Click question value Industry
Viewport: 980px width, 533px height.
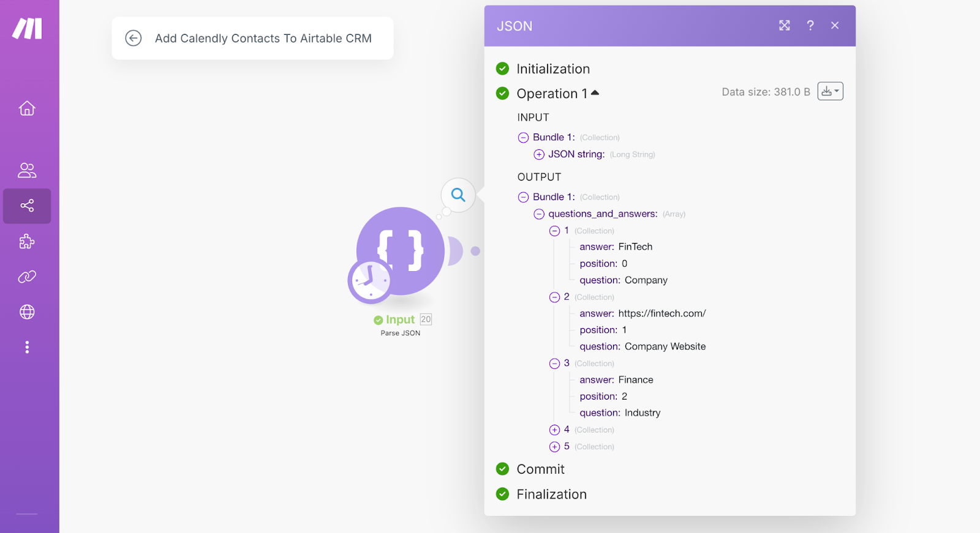(x=643, y=413)
